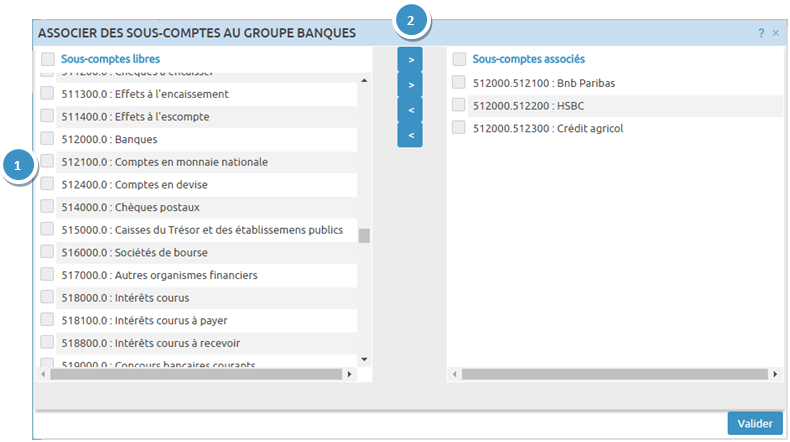Select row text 518100.0 : Intérêts courus à payer
Image resolution: width=790 pixels, height=442 pixels.
coord(145,321)
